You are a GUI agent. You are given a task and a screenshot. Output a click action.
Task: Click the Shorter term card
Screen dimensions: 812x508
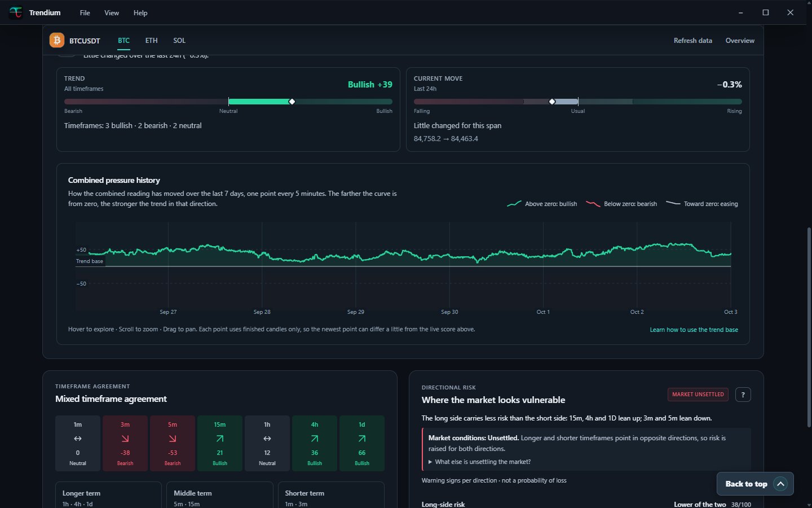(331, 495)
